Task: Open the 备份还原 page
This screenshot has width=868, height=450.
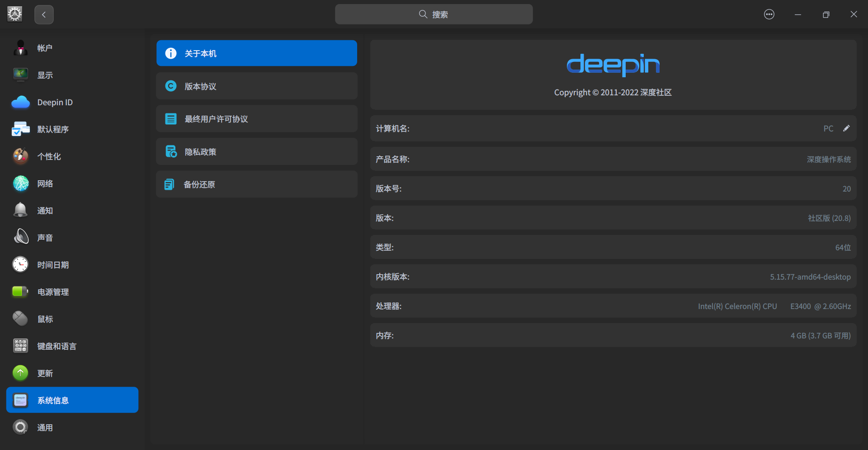Action: [x=257, y=184]
